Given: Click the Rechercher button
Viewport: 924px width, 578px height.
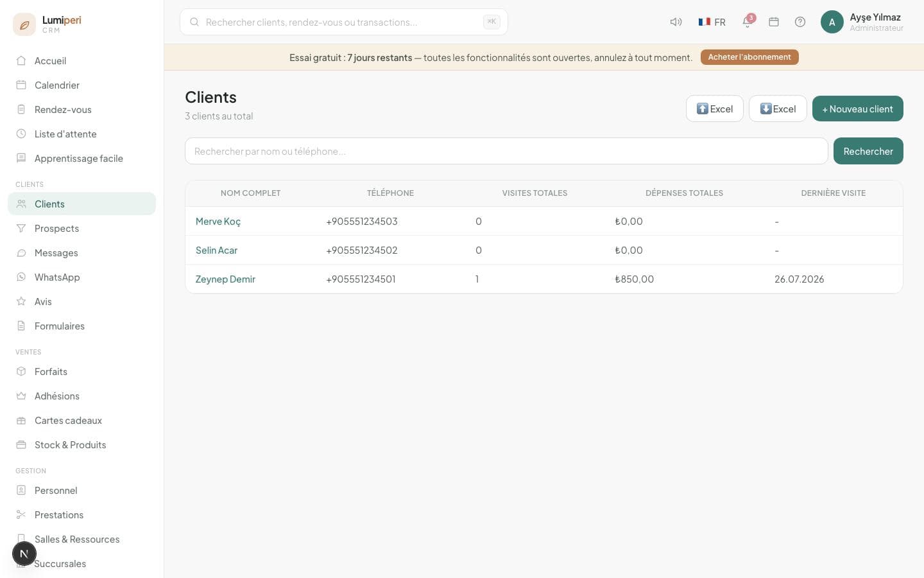Looking at the screenshot, I should pyautogui.click(x=868, y=151).
